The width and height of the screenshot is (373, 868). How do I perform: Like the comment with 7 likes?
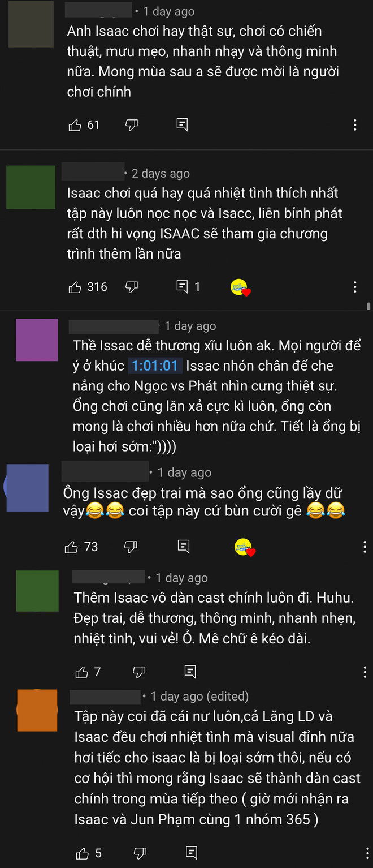point(81,672)
